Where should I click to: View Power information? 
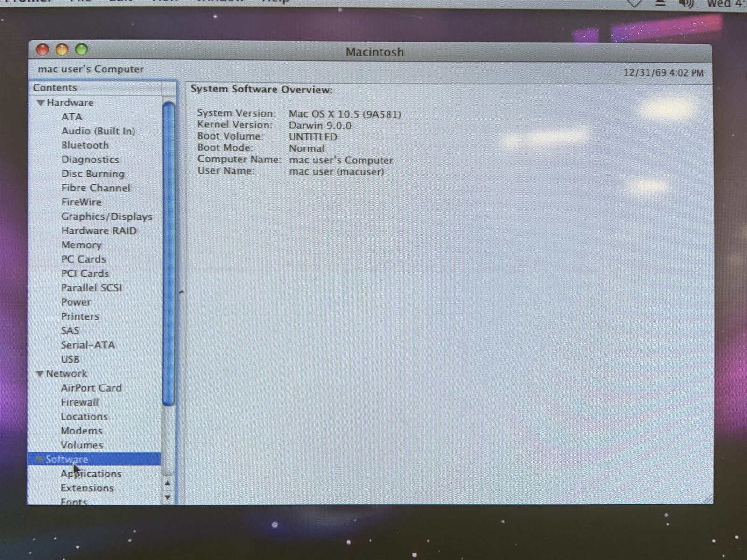point(76,302)
